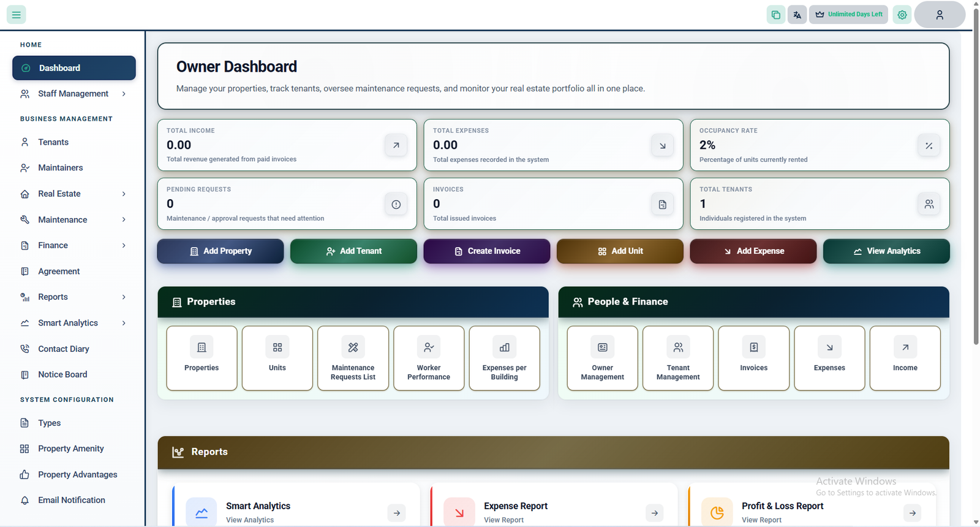
Task: Open the Properties tile
Action: tap(202, 358)
